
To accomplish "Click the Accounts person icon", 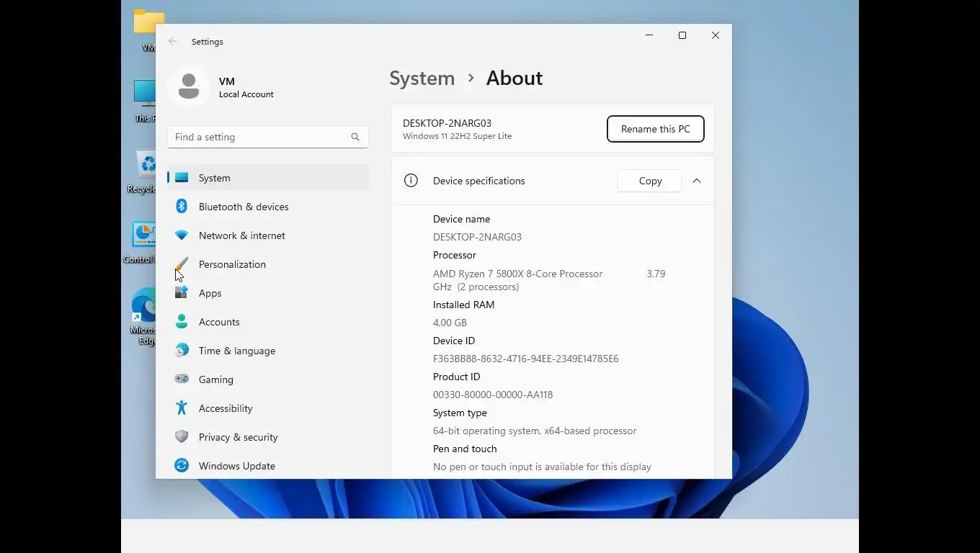I will (182, 322).
